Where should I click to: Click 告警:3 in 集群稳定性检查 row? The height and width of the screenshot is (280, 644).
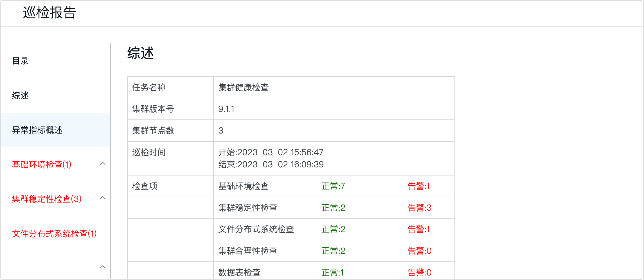[x=419, y=208]
